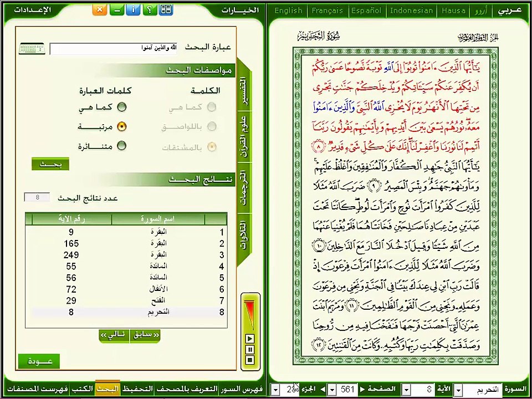The image size is (532, 399).
Task: Select كما هي under الكلمة
Action: tap(212, 107)
